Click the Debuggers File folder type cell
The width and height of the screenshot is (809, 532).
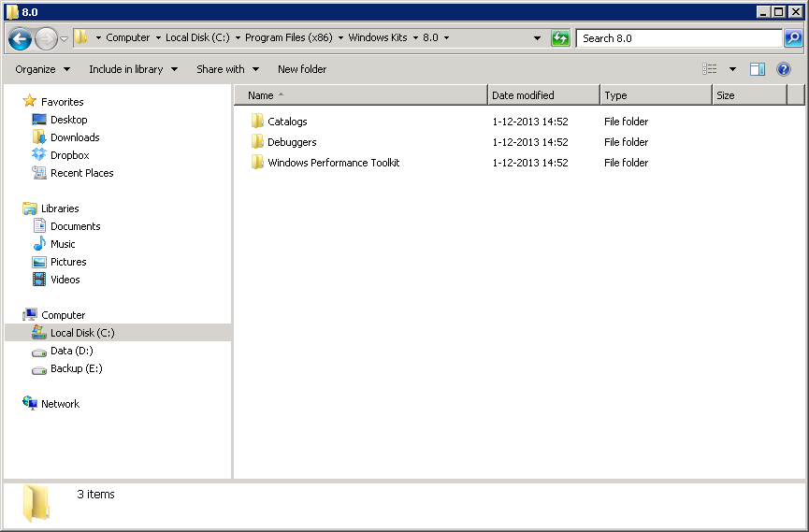pyautogui.click(x=626, y=142)
